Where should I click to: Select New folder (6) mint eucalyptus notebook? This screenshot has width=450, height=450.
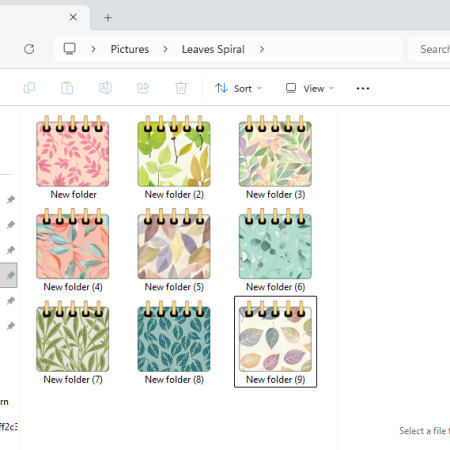click(275, 244)
